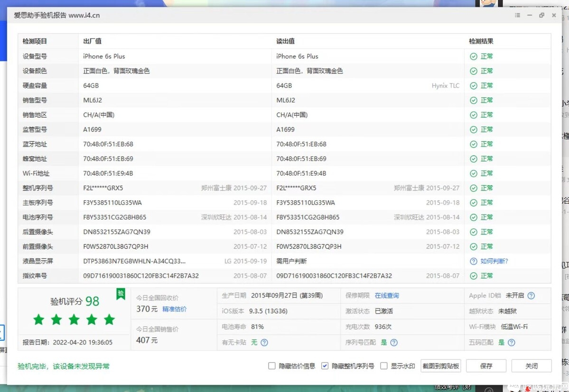The width and height of the screenshot is (569, 392).
Task: Click the 验机完毕，该设备未发现异常 status message
Action: click(x=64, y=366)
